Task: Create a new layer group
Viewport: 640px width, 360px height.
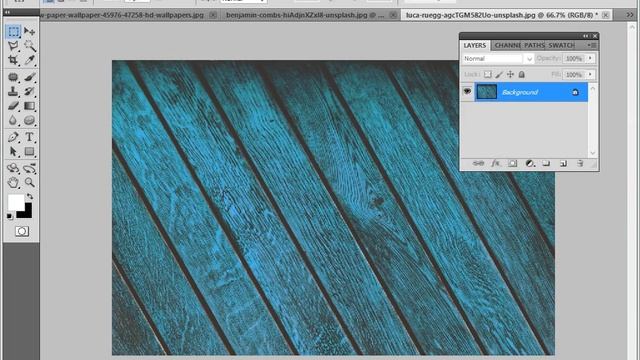Action: [x=546, y=164]
